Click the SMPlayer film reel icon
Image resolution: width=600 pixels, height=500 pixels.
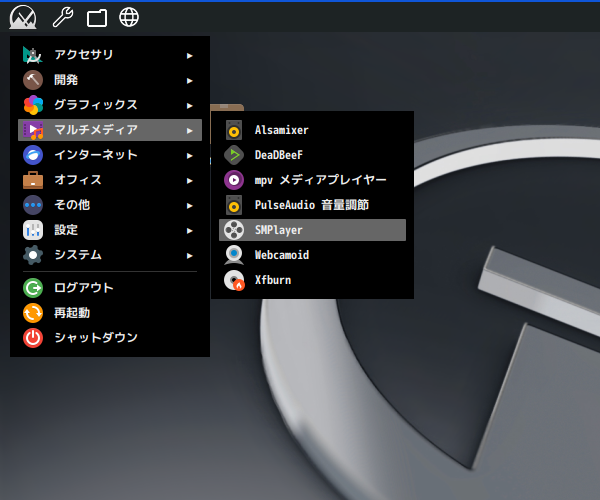pos(234,230)
